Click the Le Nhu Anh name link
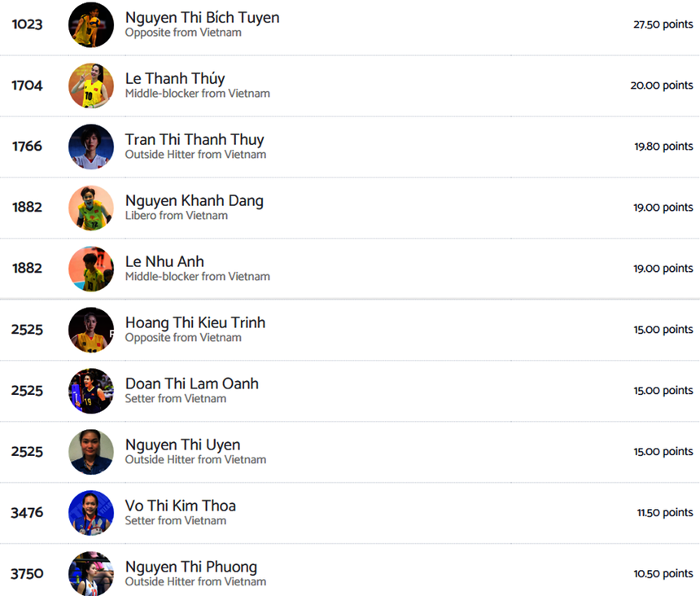The height and width of the screenshot is (596, 700). [x=164, y=261]
